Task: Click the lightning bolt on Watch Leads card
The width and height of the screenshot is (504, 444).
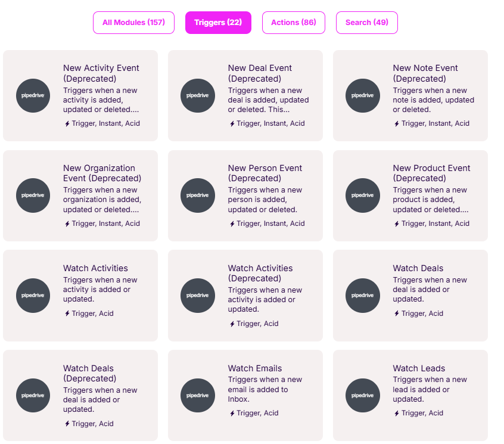Action: pos(396,412)
